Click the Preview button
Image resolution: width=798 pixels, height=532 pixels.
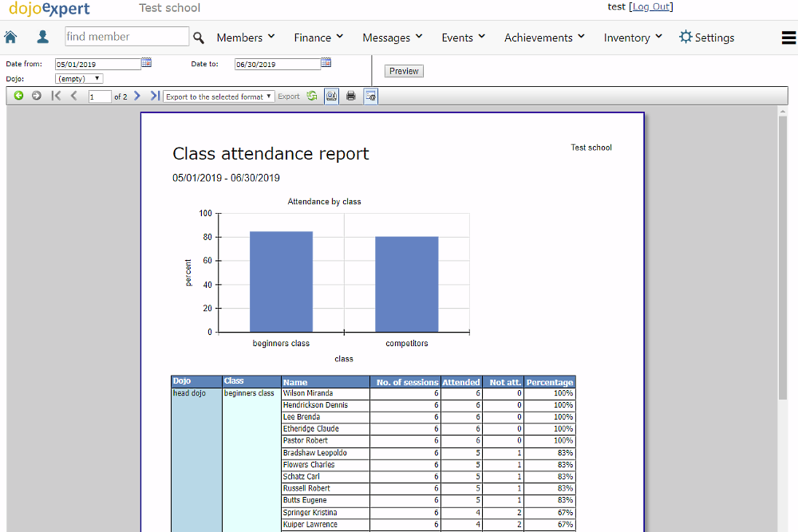(x=404, y=71)
